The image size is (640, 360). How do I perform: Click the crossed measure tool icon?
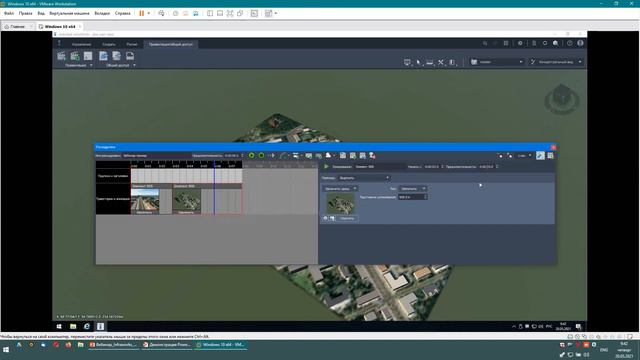pyautogui.click(x=441, y=62)
